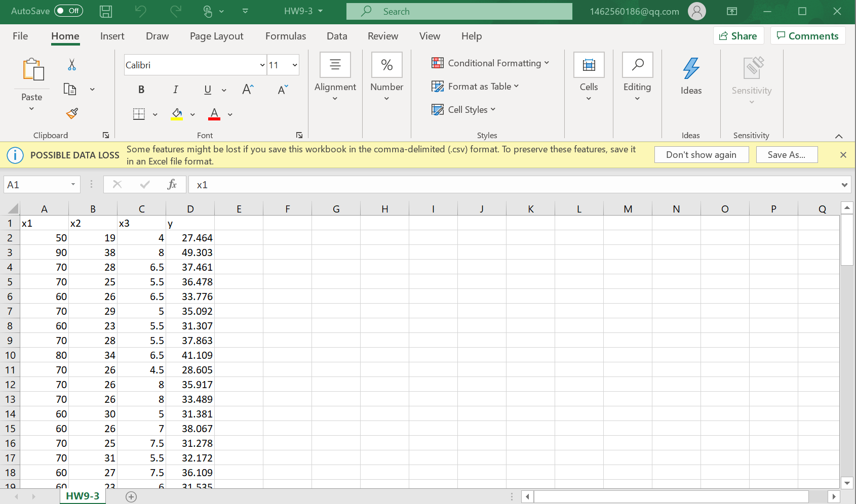Click the Save As... button
The image size is (856, 504).
pyautogui.click(x=786, y=155)
